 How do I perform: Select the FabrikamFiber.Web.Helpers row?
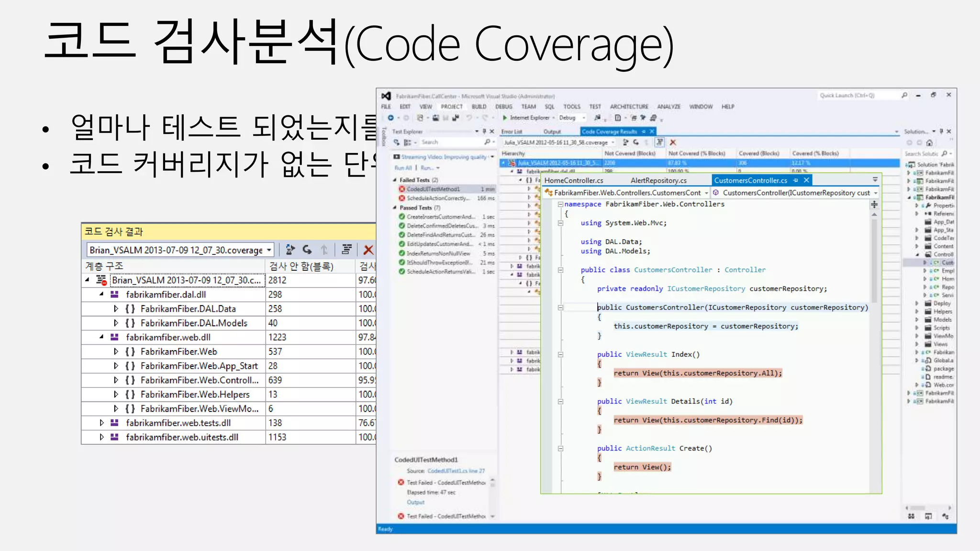tap(195, 395)
